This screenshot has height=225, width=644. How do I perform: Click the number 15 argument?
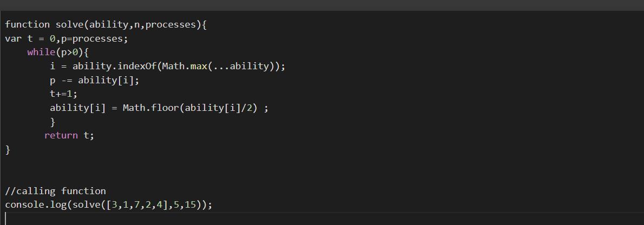[x=190, y=205]
